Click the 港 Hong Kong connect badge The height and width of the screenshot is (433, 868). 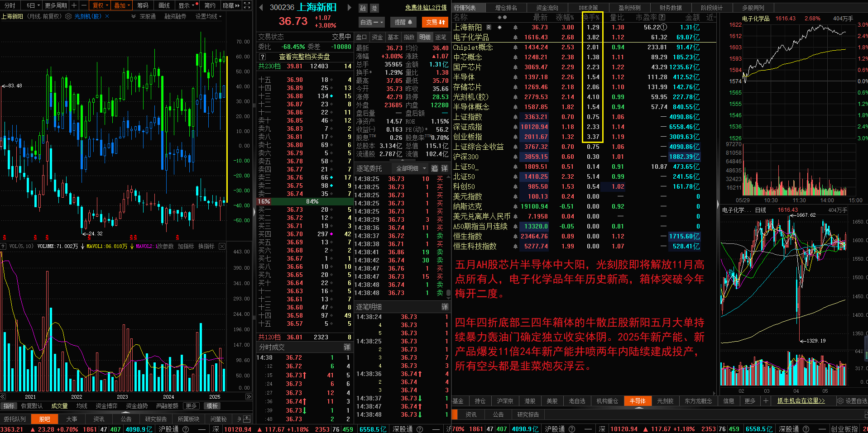tap(374, 8)
